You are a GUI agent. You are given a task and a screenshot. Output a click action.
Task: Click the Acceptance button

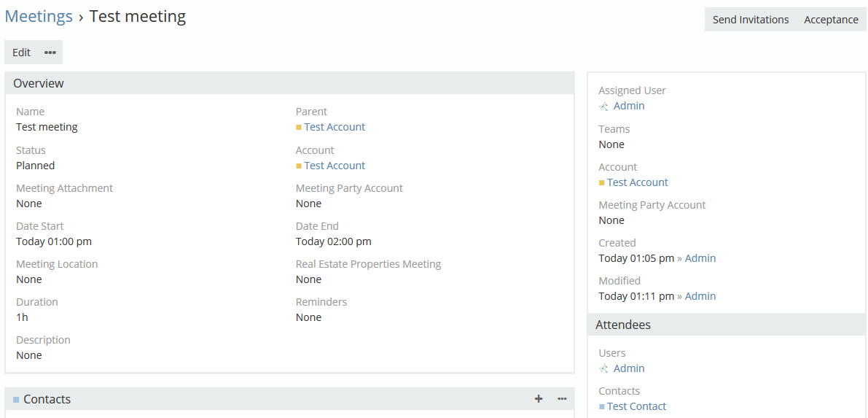(x=831, y=20)
